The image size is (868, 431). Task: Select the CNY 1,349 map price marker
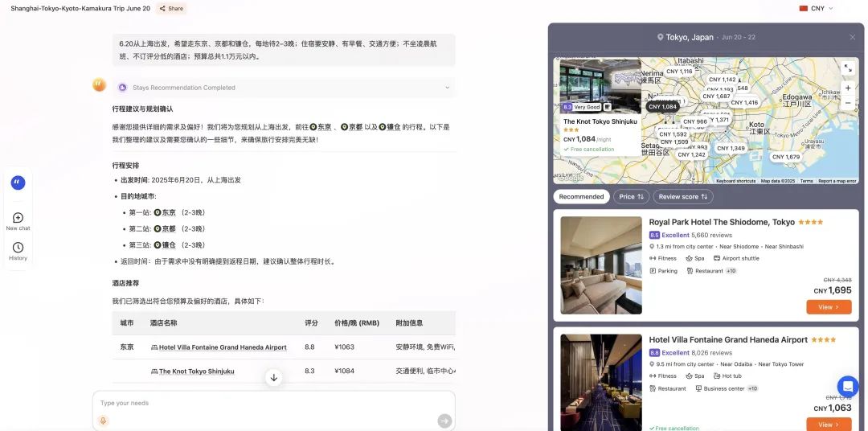pyautogui.click(x=731, y=148)
